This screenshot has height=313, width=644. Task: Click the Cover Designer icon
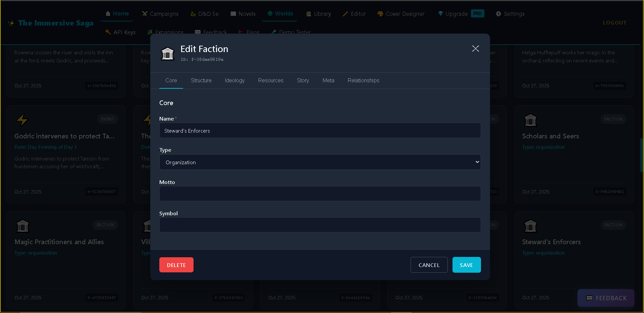[380, 13]
